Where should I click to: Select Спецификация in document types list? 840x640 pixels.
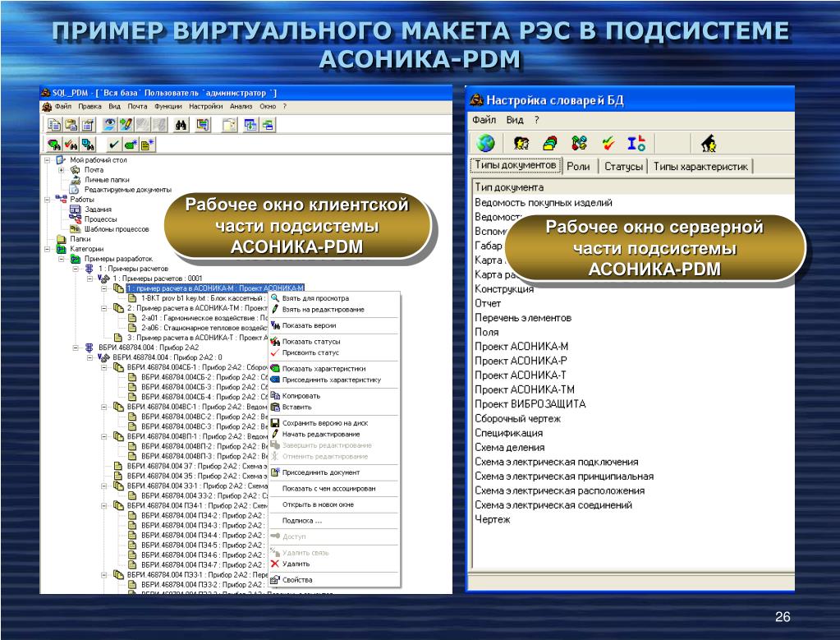pos(508,433)
